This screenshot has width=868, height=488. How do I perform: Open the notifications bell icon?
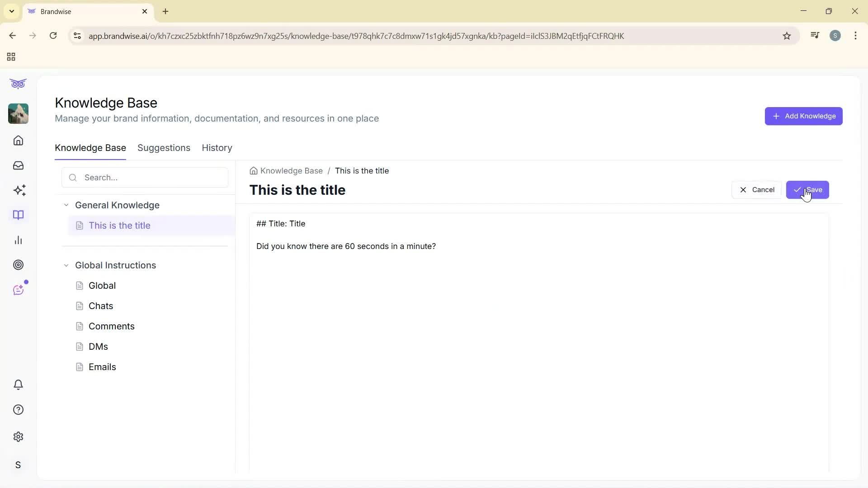[18, 385]
